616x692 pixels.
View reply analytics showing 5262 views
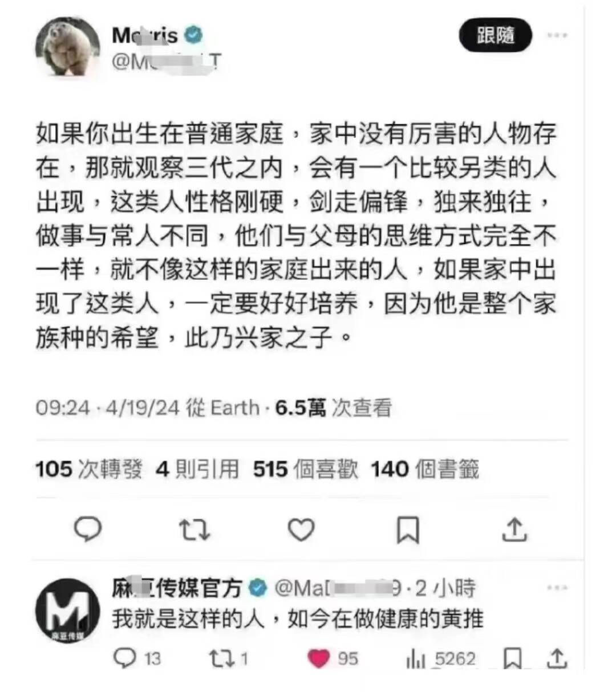click(x=441, y=659)
